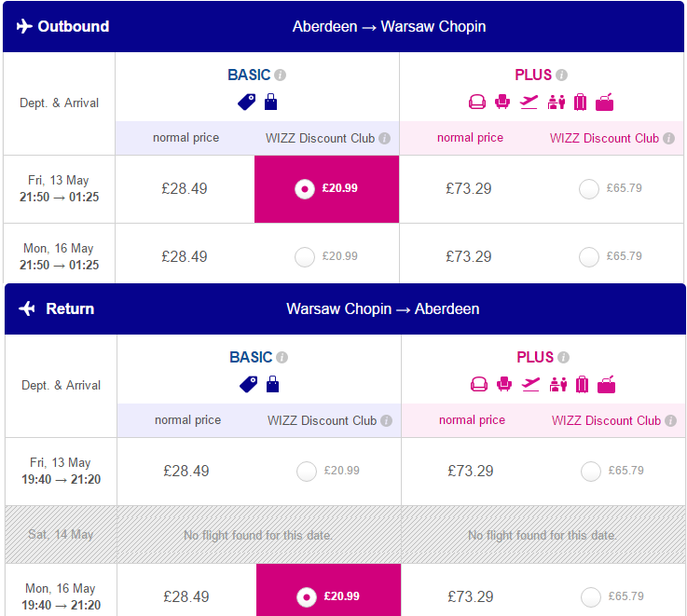
Task: Click outbound BASIC price tag icon
Action: click(247, 103)
